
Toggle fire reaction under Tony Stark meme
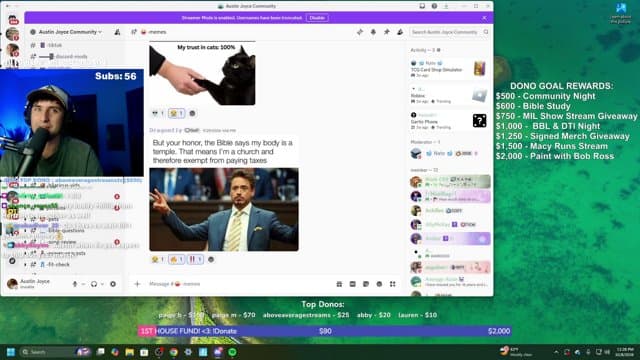(x=176, y=259)
